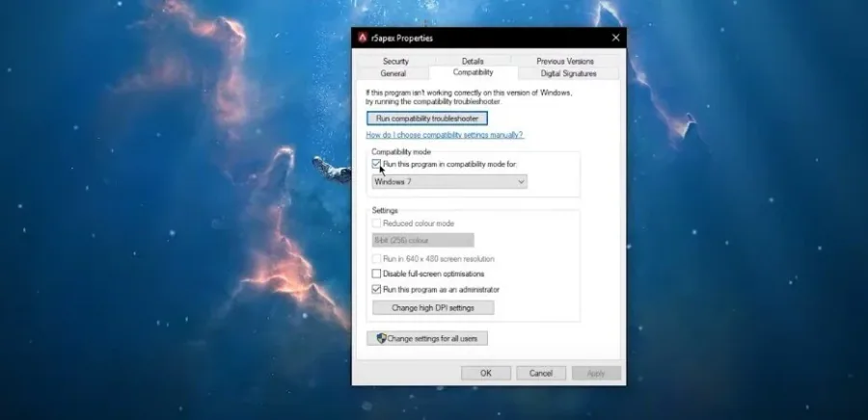The width and height of the screenshot is (868, 420).
Task: Tick the Reduced colour mode checkbox
Action: pyautogui.click(x=376, y=223)
